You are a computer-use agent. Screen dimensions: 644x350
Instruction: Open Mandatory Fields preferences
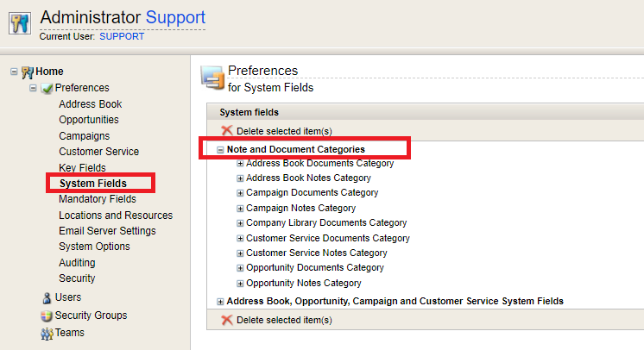click(98, 199)
